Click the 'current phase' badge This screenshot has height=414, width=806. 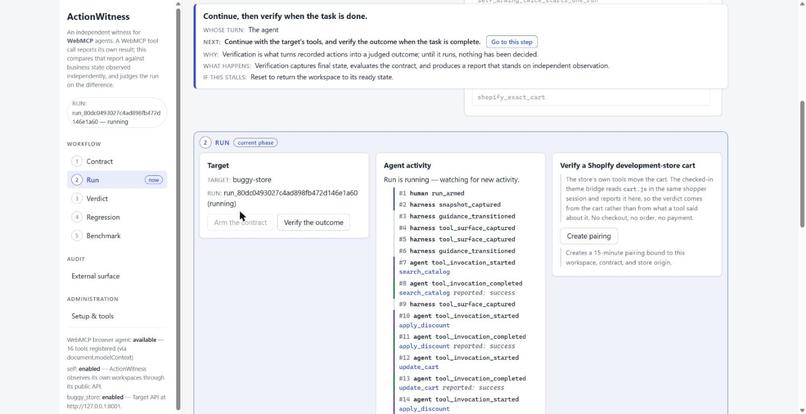255,142
